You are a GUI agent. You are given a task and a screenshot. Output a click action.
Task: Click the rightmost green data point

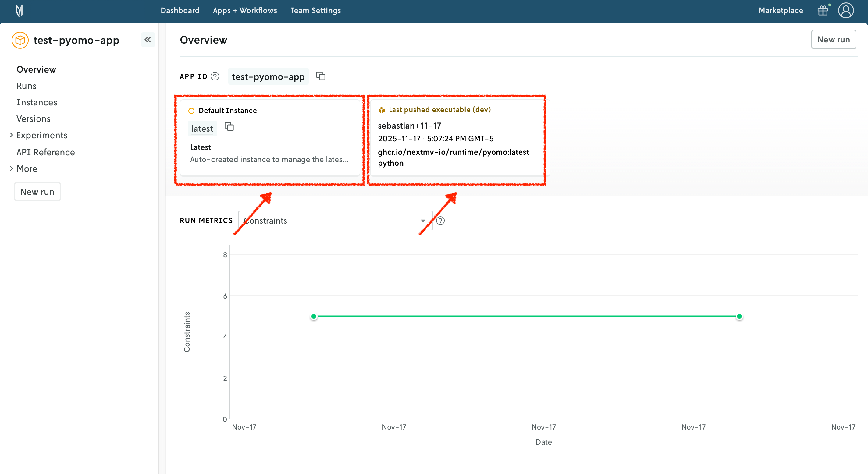point(739,316)
